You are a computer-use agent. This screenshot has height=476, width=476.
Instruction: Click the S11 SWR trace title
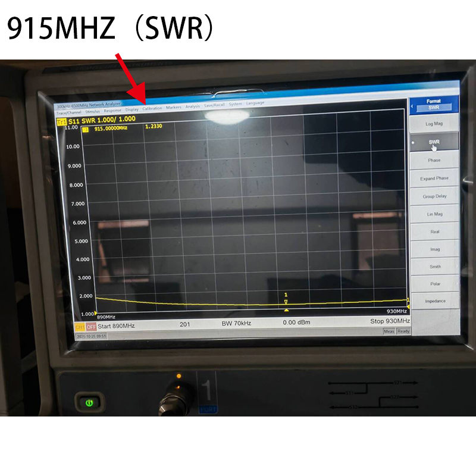pyautogui.click(x=102, y=120)
